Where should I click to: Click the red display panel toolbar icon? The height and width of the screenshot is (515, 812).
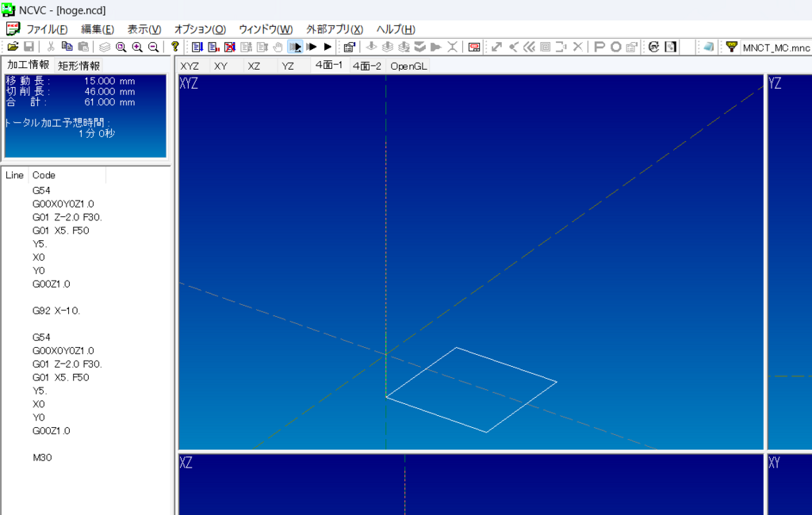click(x=474, y=47)
